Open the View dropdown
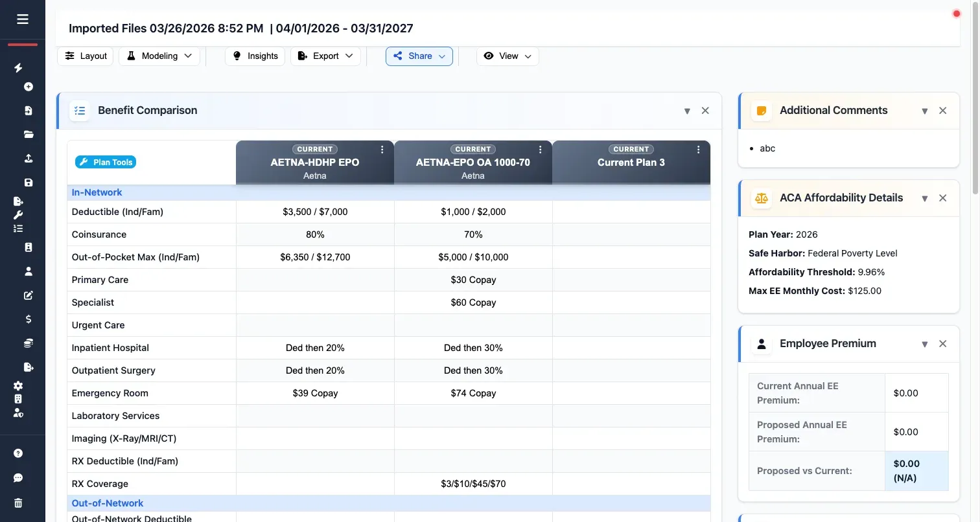The height and width of the screenshot is (522, 980). pos(507,56)
